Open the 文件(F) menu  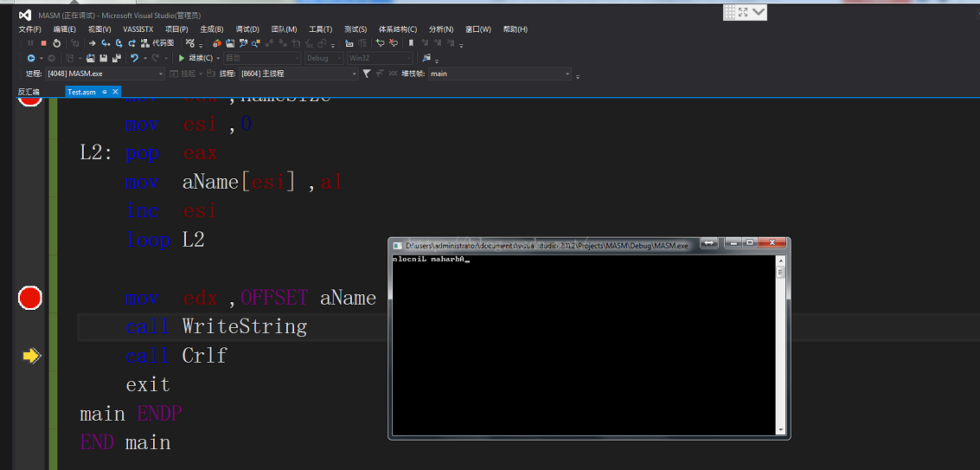30,29
